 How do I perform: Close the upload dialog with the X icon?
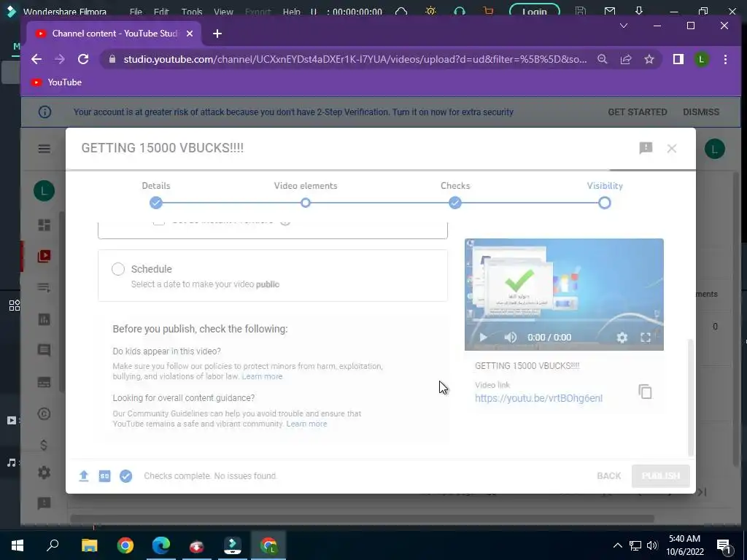click(672, 149)
